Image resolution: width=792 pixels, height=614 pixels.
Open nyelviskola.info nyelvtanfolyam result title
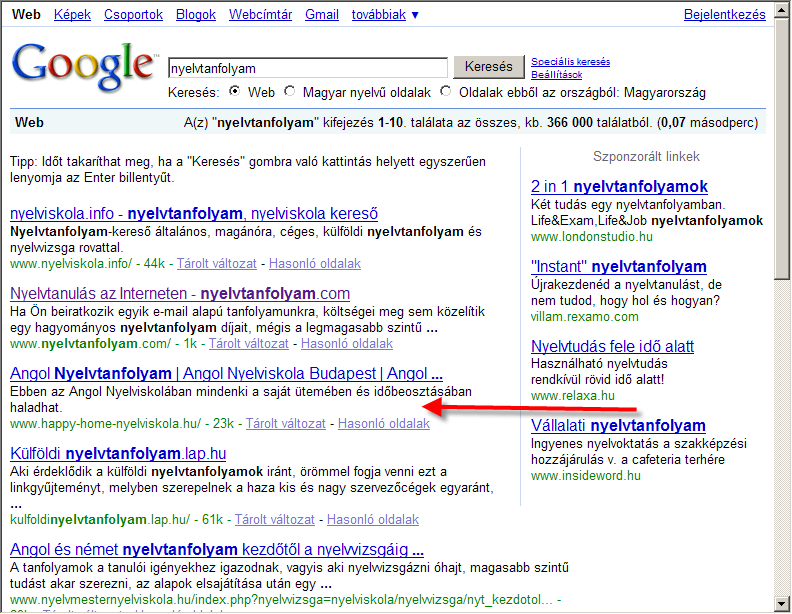coord(194,214)
